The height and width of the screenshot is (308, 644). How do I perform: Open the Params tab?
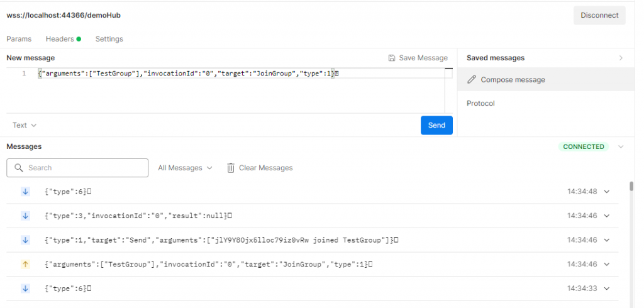click(x=19, y=39)
